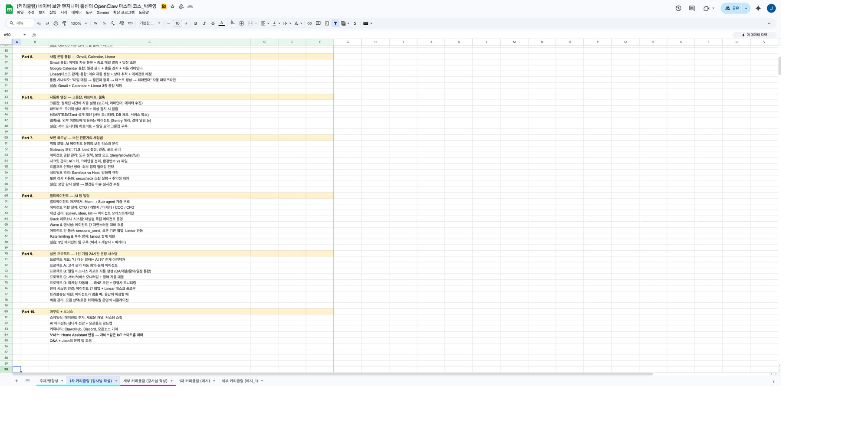Click the 공유 share button
Screen dimensions: 868x429
coord(732,8)
